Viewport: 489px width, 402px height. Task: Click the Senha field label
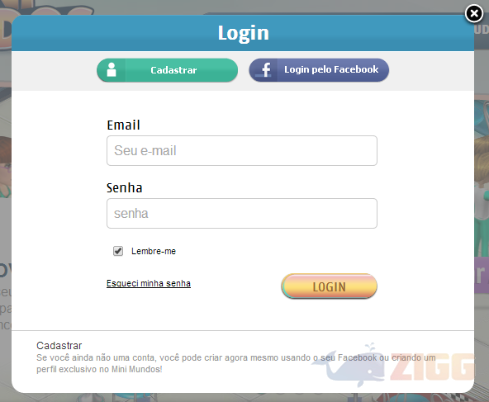[124, 188]
